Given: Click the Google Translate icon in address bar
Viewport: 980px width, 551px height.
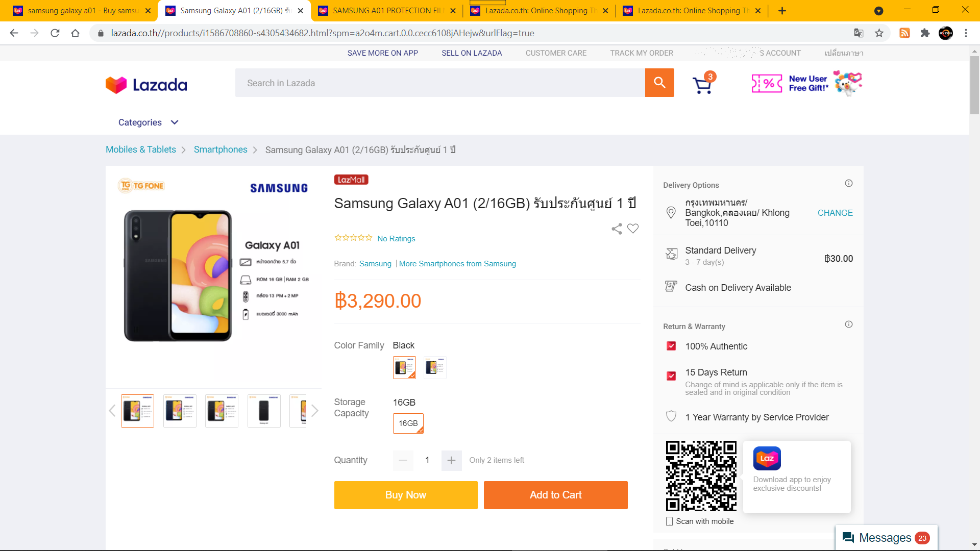Looking at the screenshot, I should [x=859, y=33].
